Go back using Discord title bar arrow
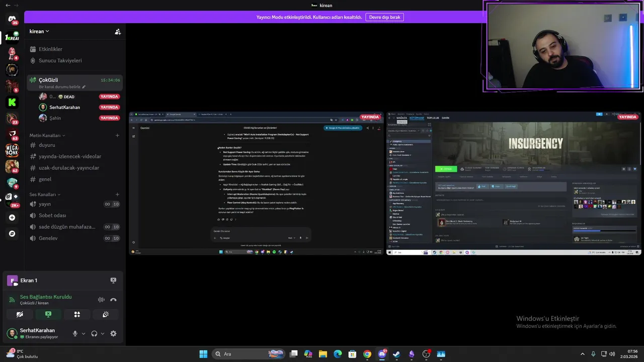The image size is (644, 362). (8, 6)
